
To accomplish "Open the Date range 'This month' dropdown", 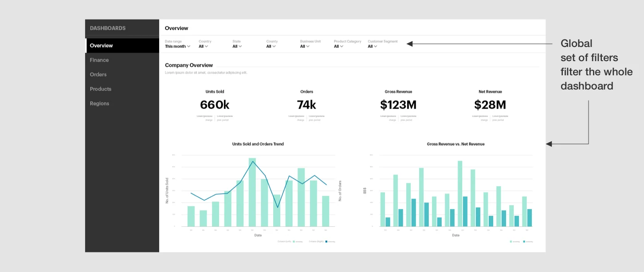I will click(177, 46).
